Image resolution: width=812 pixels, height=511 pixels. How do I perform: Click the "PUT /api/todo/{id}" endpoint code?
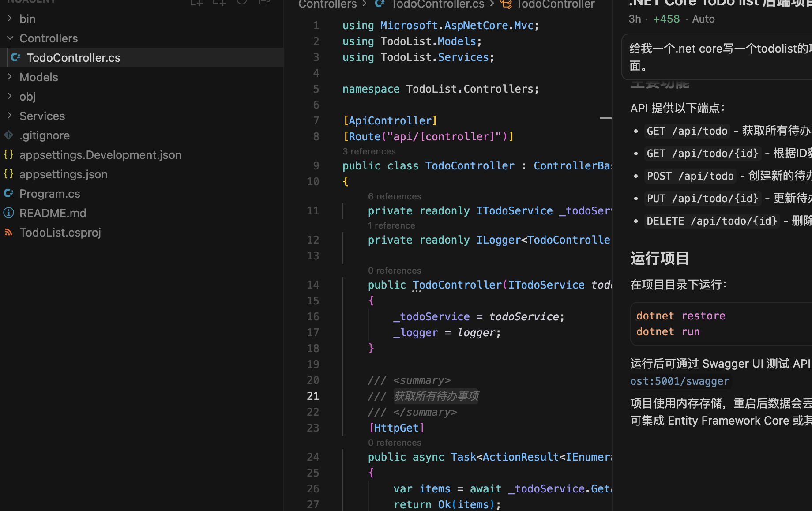[703, 199]
